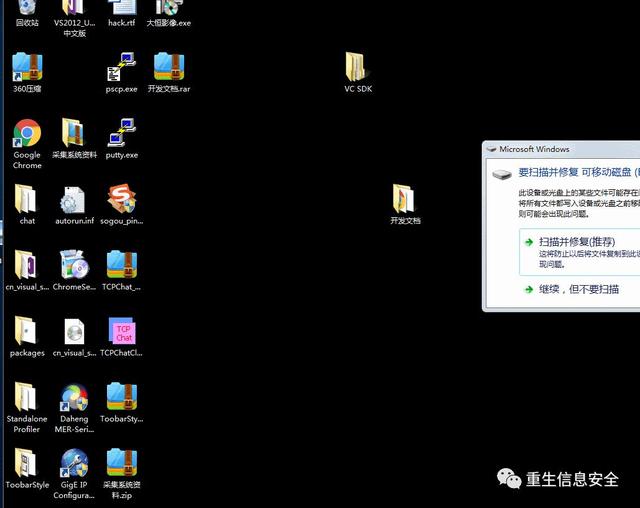The height and width of the screenshot is (508, 640).
Task: Open the packages folder
Action: pyautogui.click(x=27, y=337)
